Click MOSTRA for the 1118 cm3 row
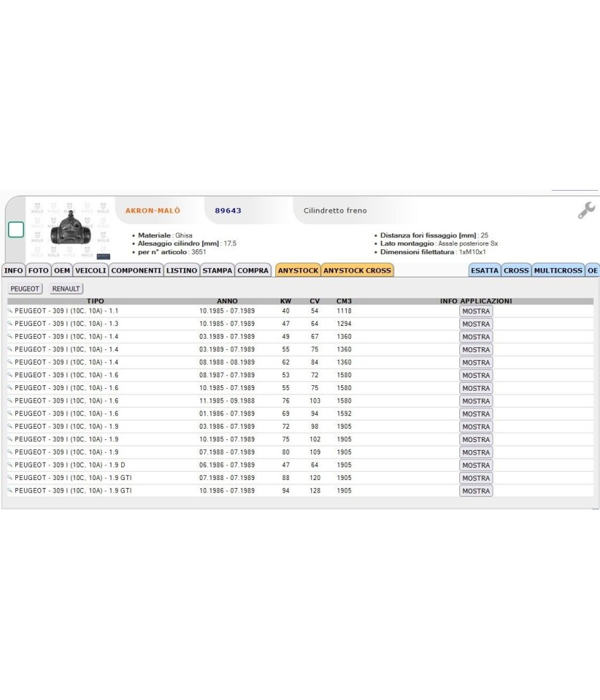This screenshot has width=600, height=700. point(476,311)
